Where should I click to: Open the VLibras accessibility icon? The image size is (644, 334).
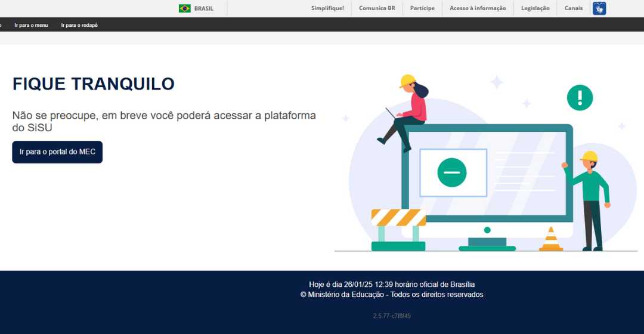pos(599,8)
